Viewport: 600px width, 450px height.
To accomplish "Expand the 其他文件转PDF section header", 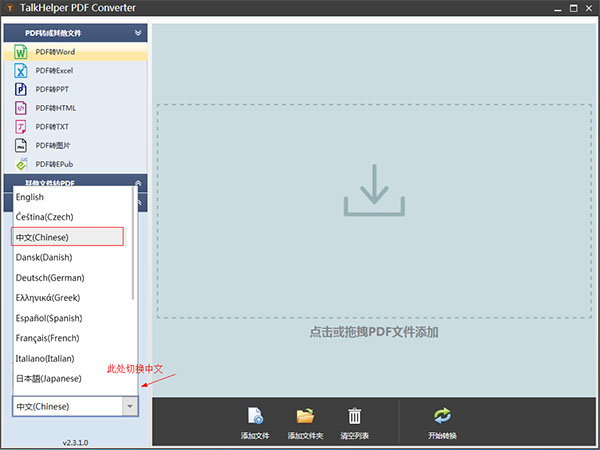I will pyautogui.click(x=75, y=183).
